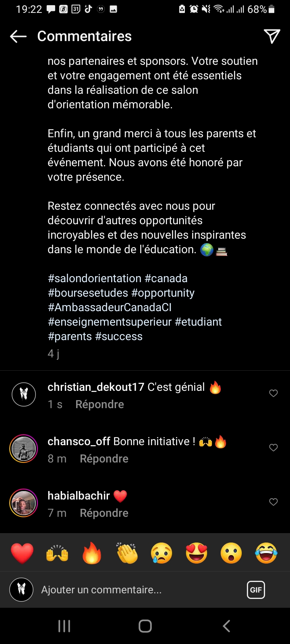Screen dimensions: 290x644
Task: Like christian_dekout17's comment
Action: coord(273,393)
